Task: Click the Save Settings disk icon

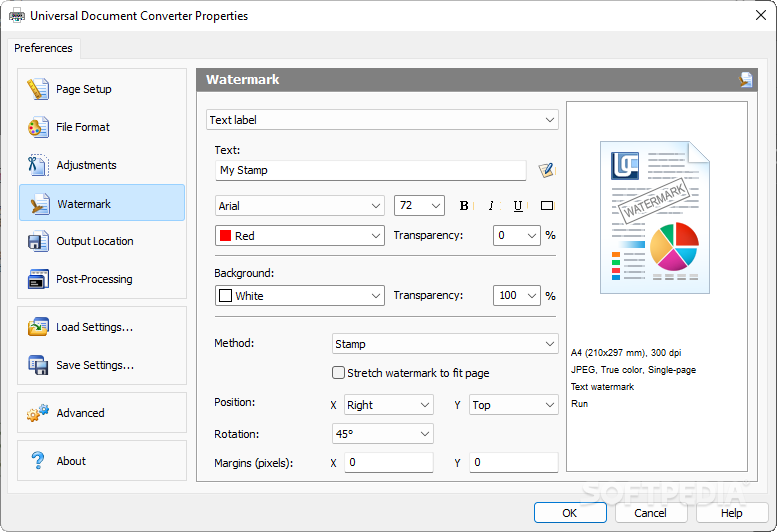Action: coord(38,365)
